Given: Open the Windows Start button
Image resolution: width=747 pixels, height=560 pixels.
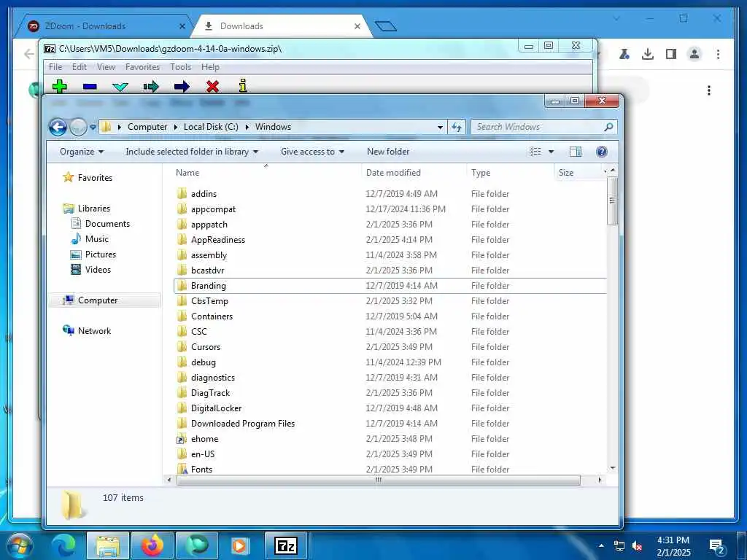Looking at the screenshot, I should [x=18, y=545].
